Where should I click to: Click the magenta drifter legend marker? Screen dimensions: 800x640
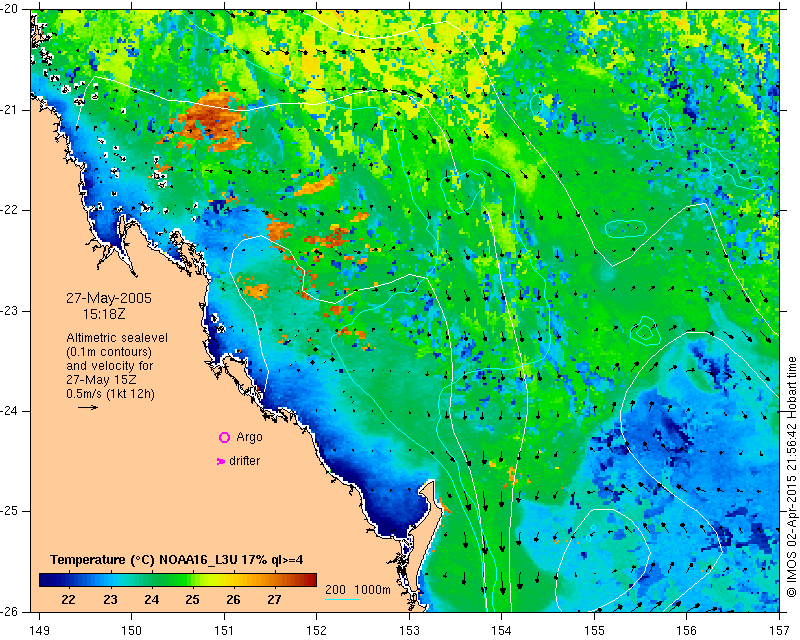pyautogui.click(x=220, y=461)
